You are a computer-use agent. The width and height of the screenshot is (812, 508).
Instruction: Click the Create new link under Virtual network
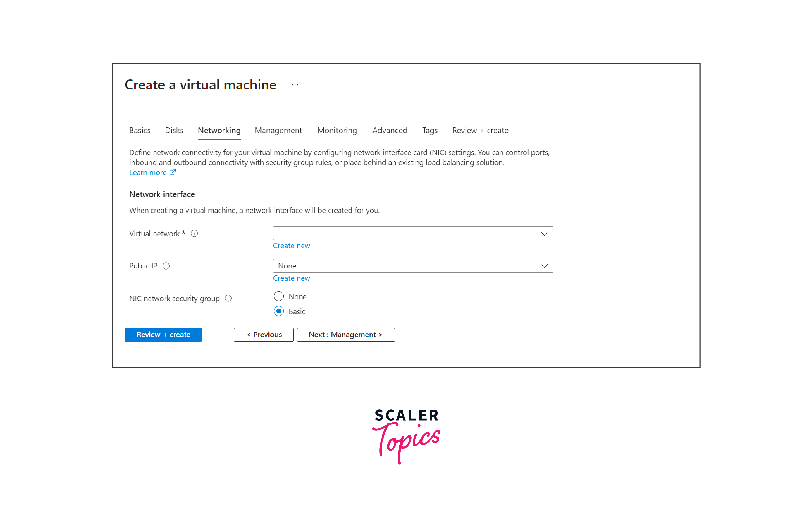point(292,245)
